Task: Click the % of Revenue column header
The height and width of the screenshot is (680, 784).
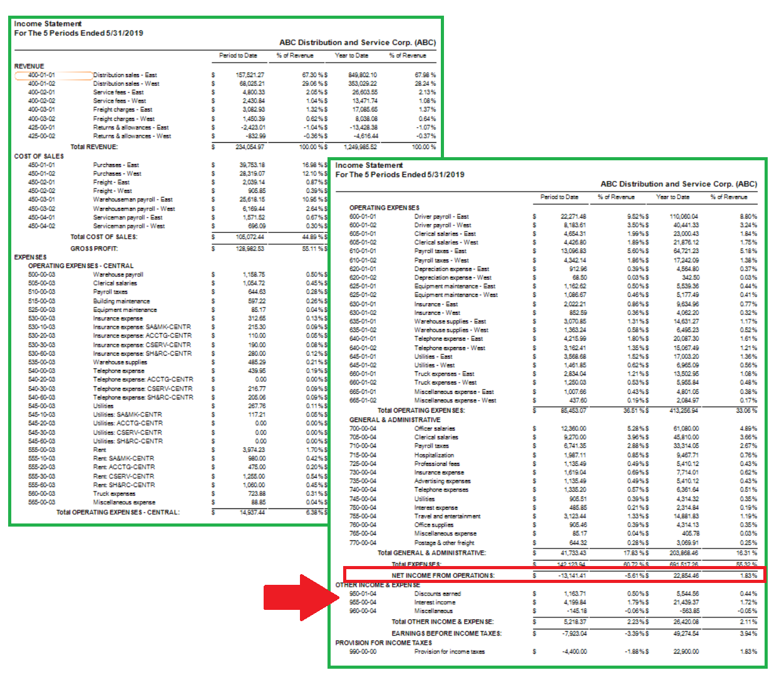Action: (x=294, y=55)
